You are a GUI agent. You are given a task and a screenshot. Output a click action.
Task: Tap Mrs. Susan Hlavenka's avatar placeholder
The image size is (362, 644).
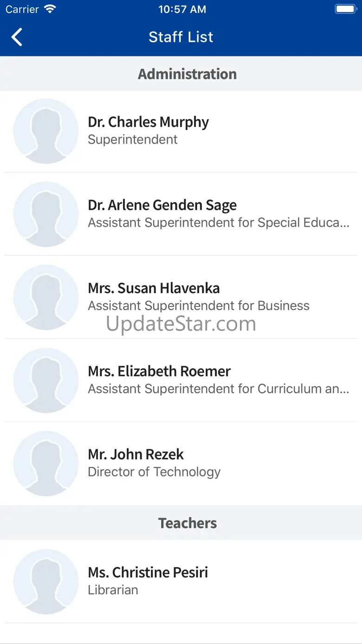tap(46, 297)
